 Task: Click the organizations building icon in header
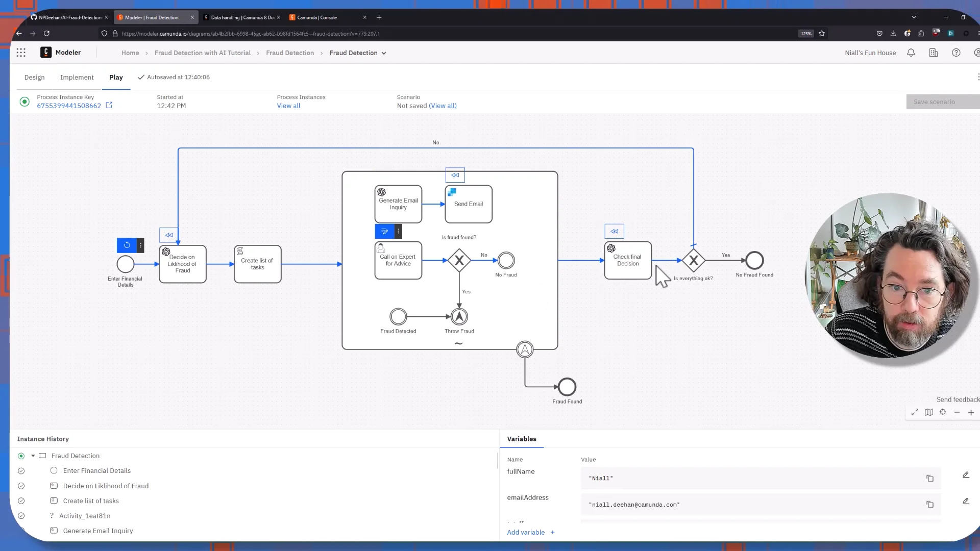click(934, 53)
